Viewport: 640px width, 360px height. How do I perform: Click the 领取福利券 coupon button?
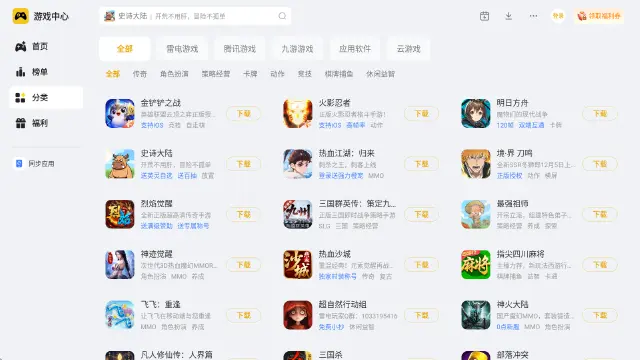click(x=599, y=16)
